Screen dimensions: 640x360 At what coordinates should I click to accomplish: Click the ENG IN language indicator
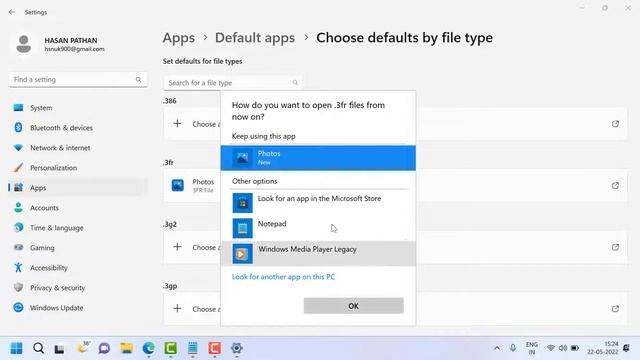(531, 348)
